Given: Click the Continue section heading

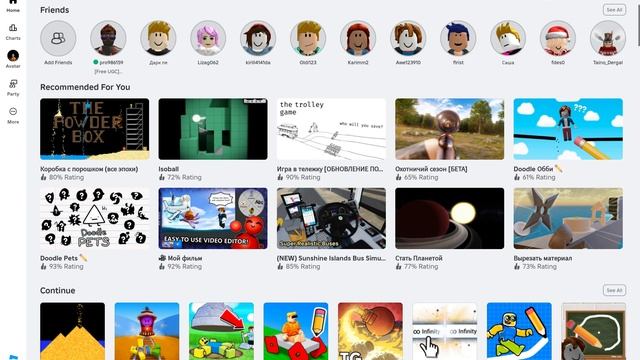Looking at the screenshot, I should (58, 290).
